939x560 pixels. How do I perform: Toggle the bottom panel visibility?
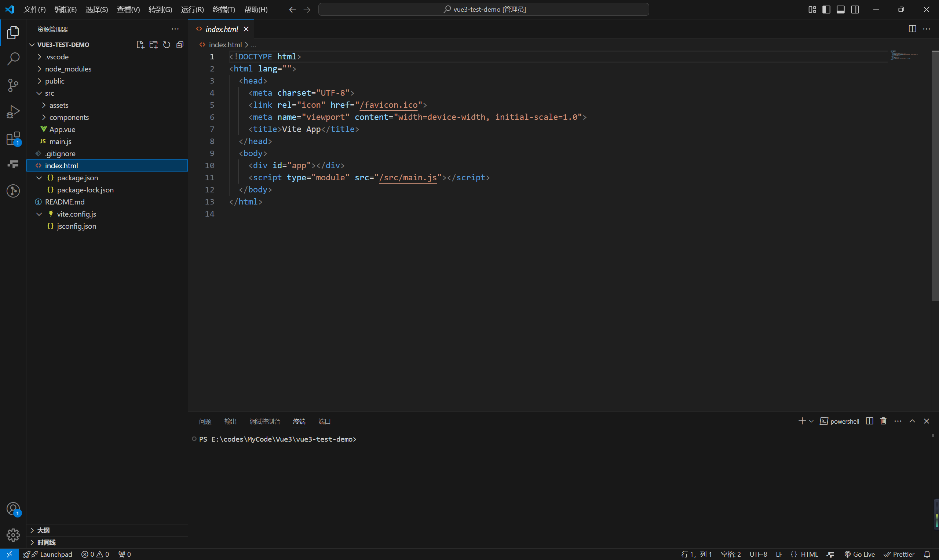pyautogui.click(x=840, y=10)
